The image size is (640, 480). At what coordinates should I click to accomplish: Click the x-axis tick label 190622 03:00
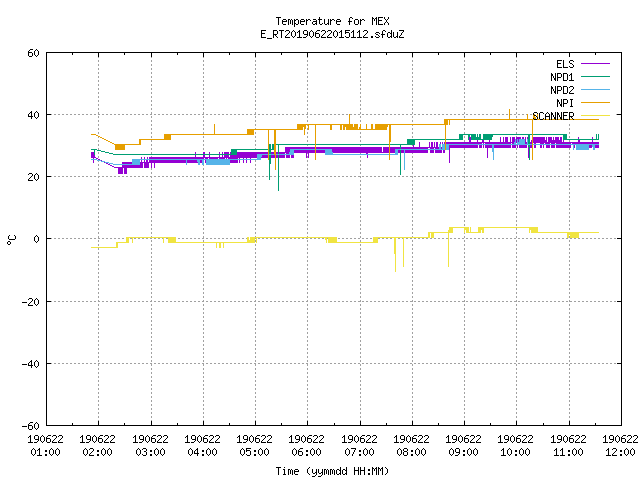click(x=150, y=445)
